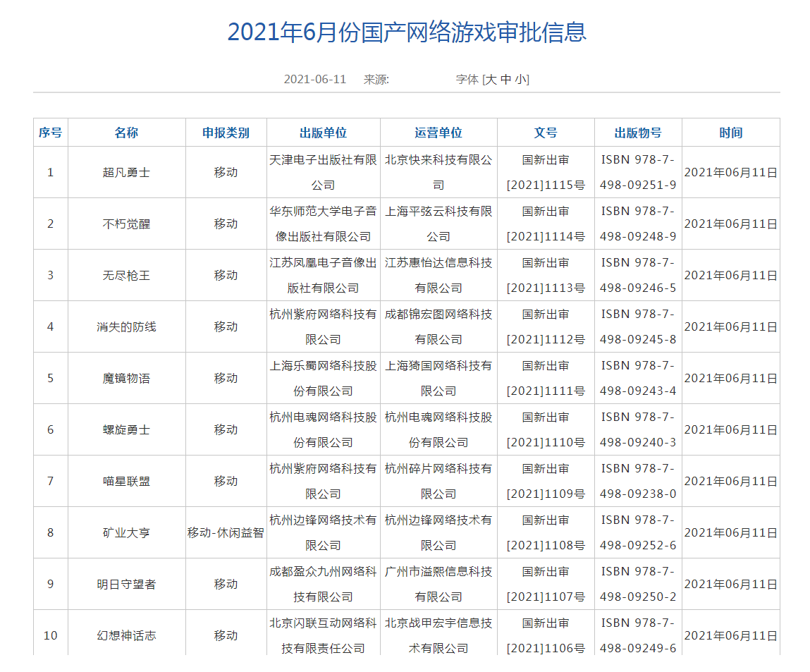
Task: Click category cell 移动-休闲益智
Action: (226, 532)
